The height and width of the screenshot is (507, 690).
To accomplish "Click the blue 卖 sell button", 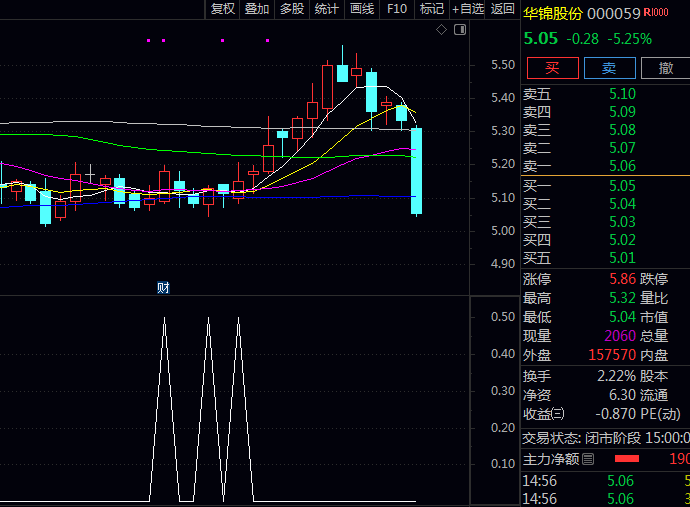I will [609, 68].
